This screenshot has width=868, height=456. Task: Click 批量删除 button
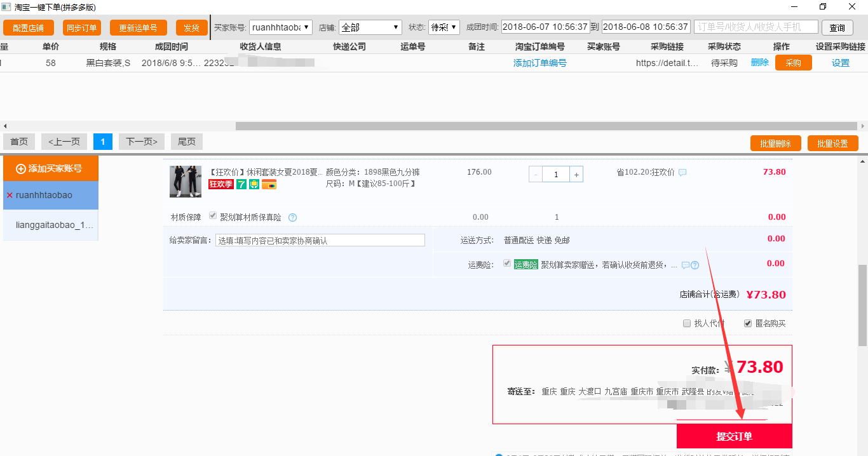point(776,144)
